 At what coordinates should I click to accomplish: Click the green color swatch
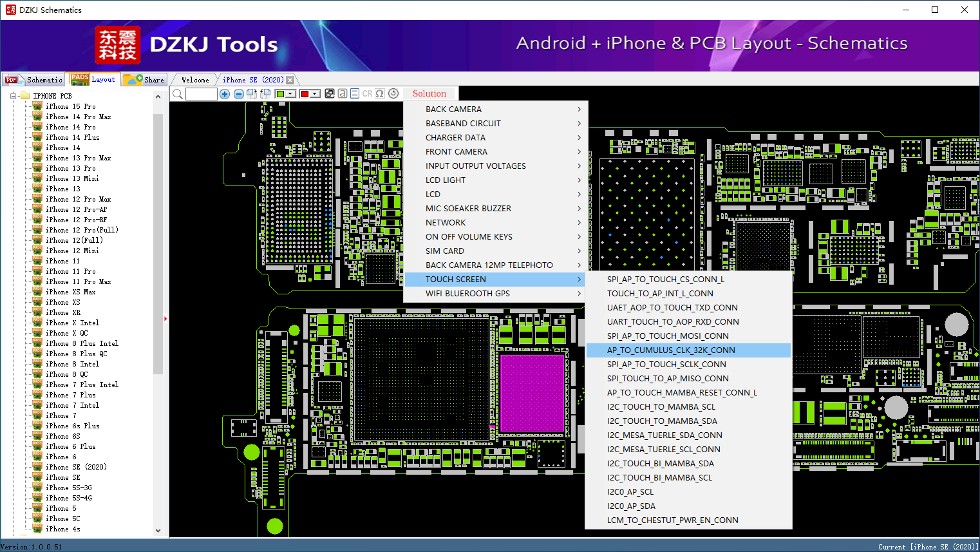pos(281,94)
